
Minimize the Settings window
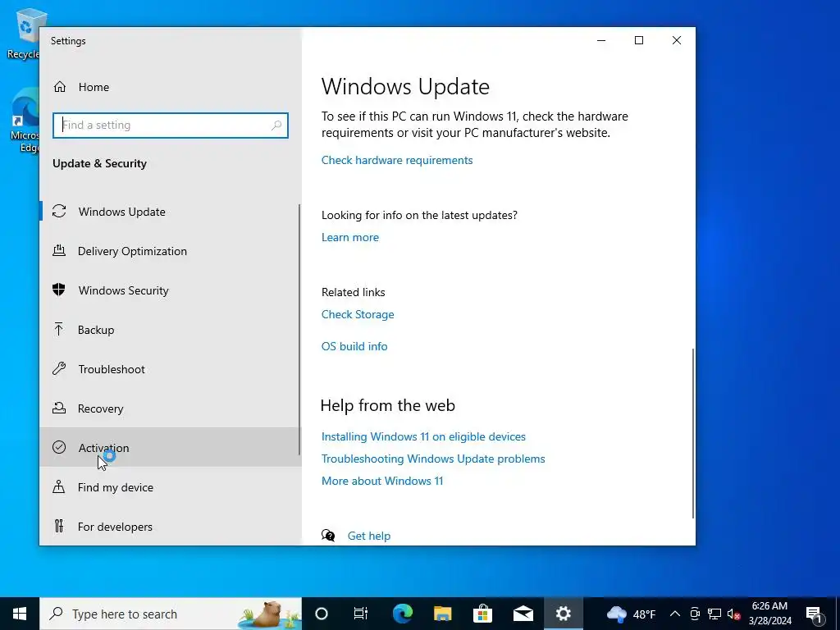(601, 40)
